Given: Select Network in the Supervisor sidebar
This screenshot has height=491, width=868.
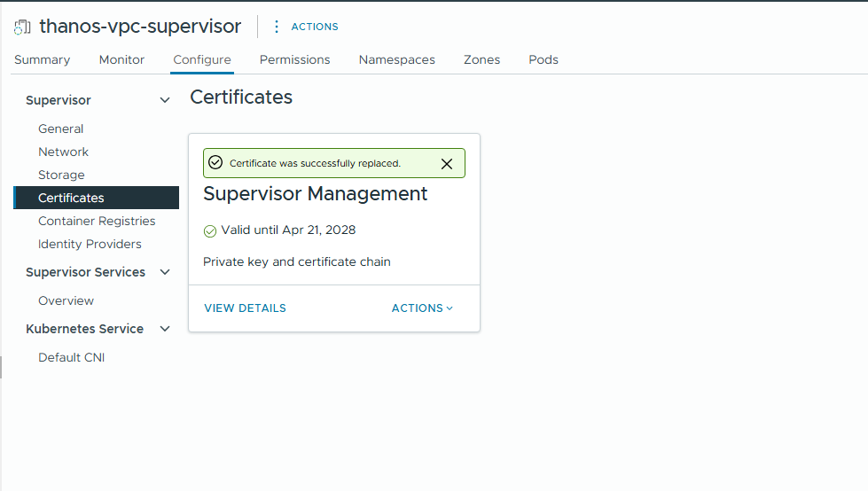Looking at the screenshot, I should pyautogui.click(x=63, y=152).
